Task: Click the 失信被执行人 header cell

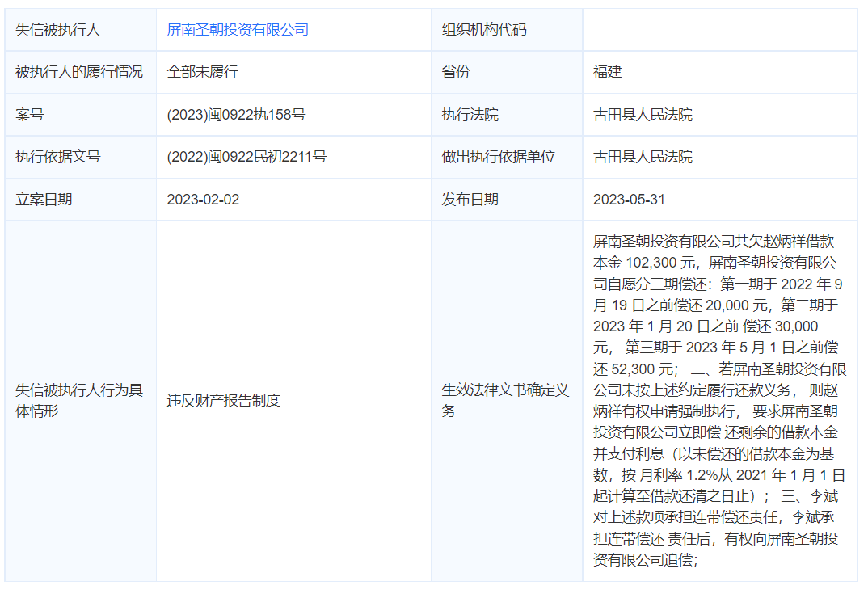Action: (x=58, y=30)
